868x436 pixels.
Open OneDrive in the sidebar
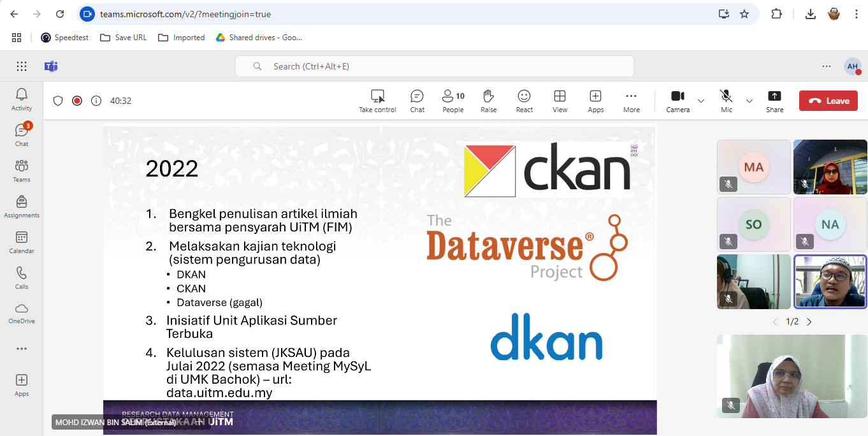coord(22,313)
